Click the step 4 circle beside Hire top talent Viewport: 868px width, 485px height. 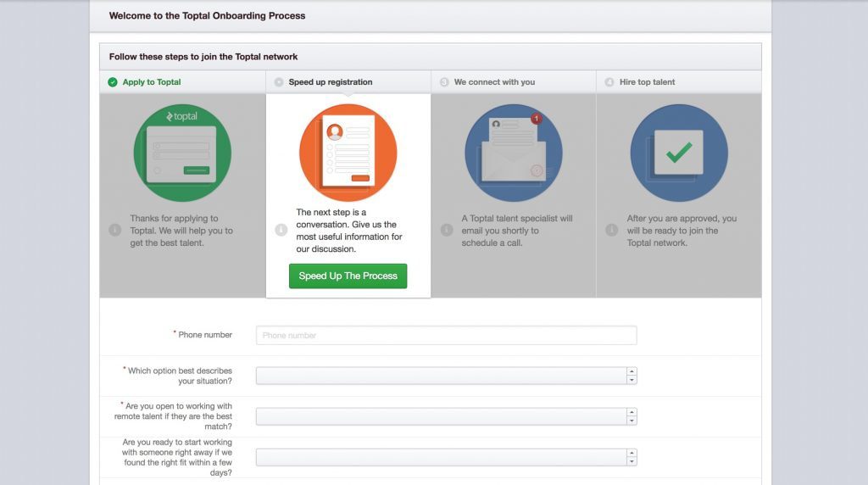609,82
